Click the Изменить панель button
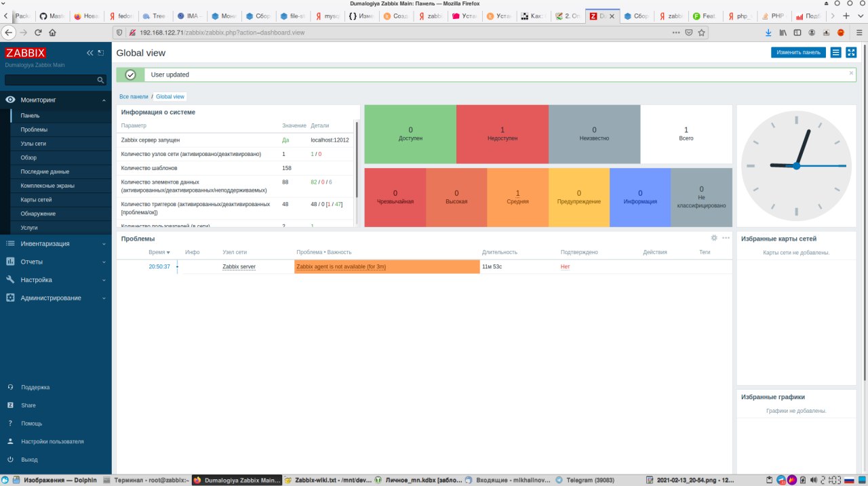Viewport: 868px width, 486px height. click(x=798, y=52)
